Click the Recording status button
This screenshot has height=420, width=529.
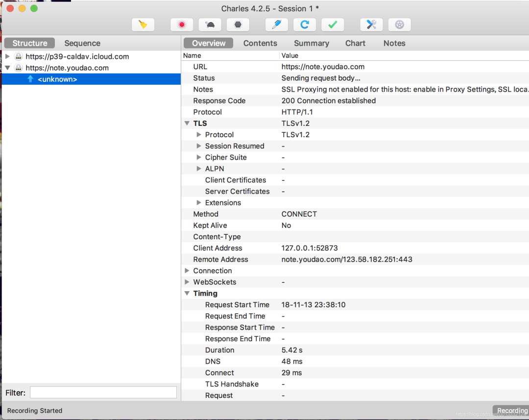tap(512, 411)
